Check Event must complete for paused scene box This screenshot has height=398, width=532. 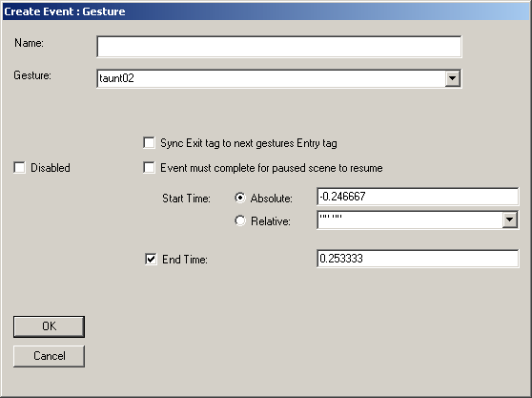[149, 167]
